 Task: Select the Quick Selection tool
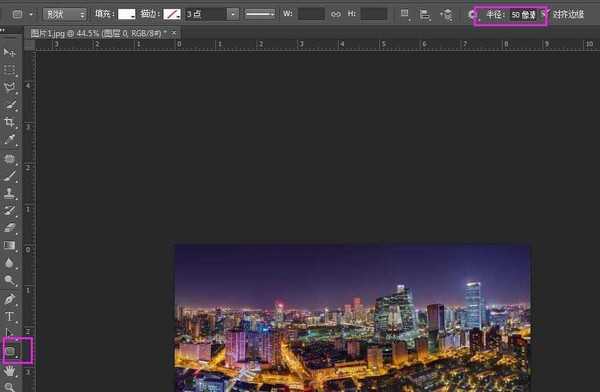10,105
